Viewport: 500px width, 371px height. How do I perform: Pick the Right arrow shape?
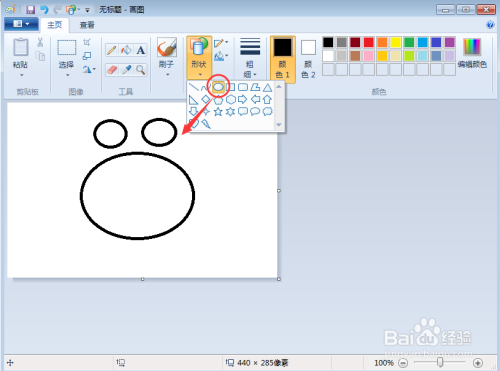tap(243, 99)
